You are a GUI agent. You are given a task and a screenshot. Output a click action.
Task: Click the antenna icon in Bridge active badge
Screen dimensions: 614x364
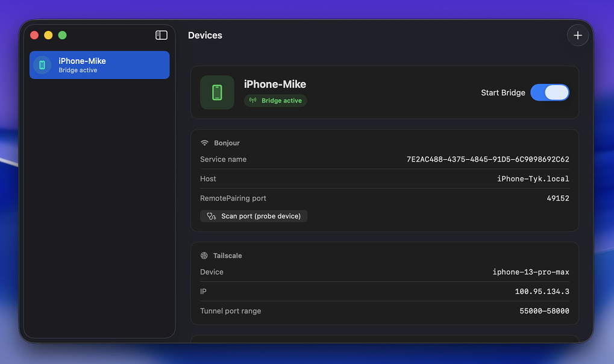point(253,100)
